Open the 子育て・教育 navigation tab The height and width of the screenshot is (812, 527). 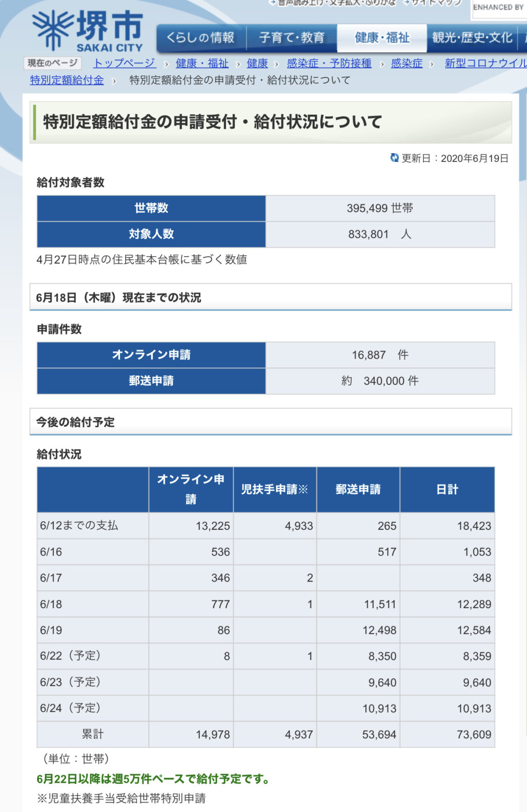[x=292, y=38]
